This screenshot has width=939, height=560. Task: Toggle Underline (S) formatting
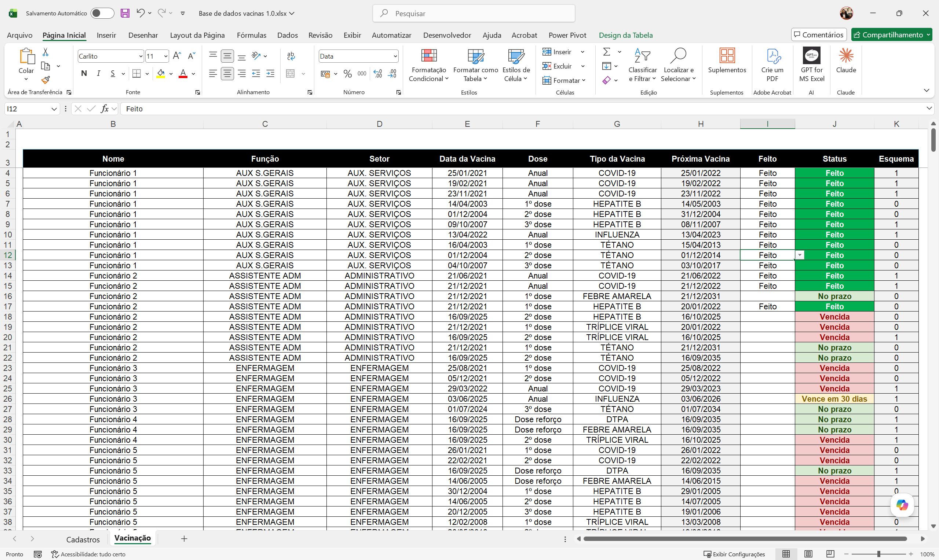click(113, 74)
